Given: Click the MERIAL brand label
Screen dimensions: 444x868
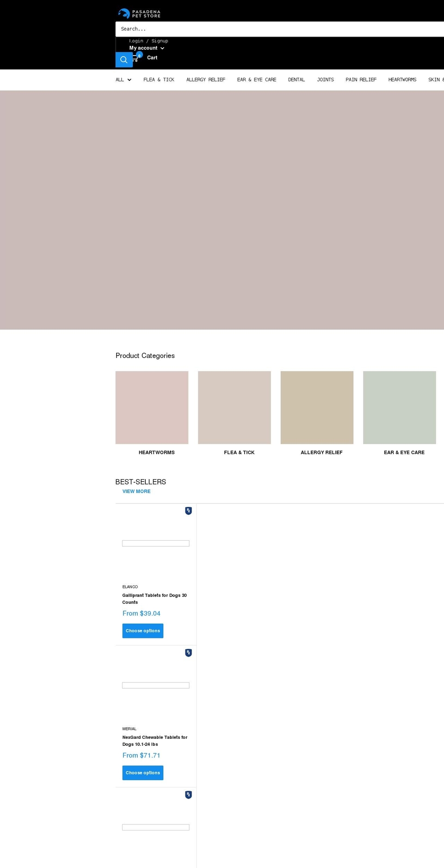Looking at the screenshot, I should point(129,729).
